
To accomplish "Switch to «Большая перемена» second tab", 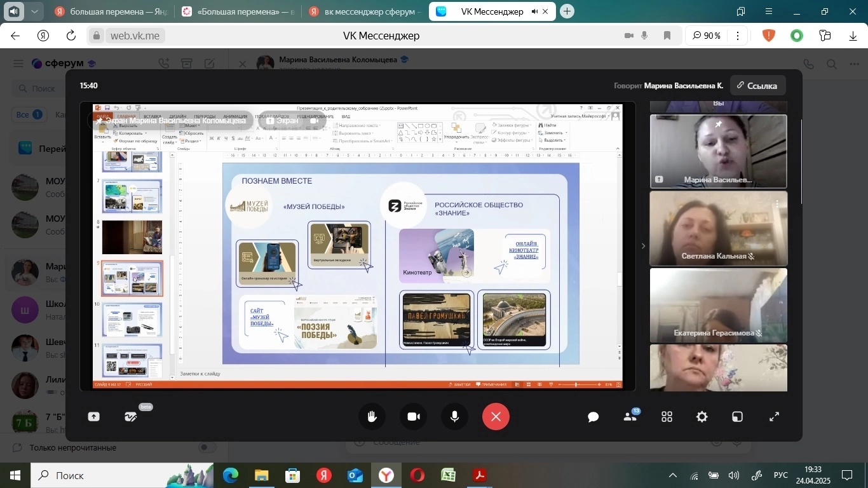I will coord(238,11).
